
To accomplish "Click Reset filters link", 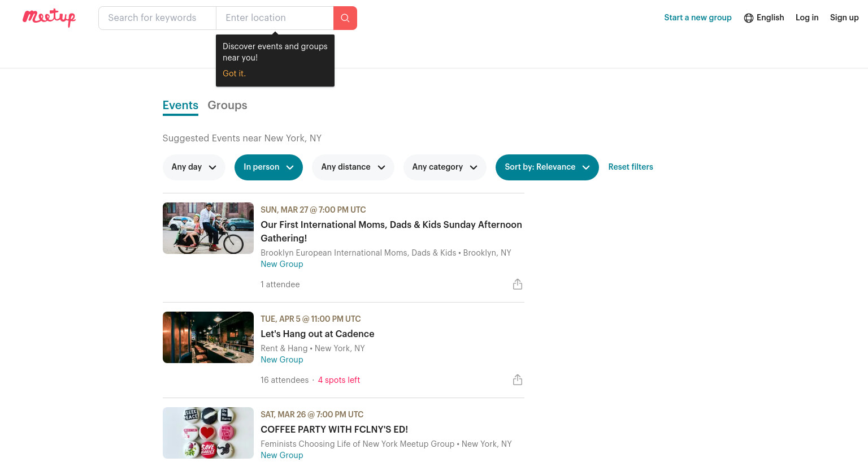I will click(x=631, y=167).
